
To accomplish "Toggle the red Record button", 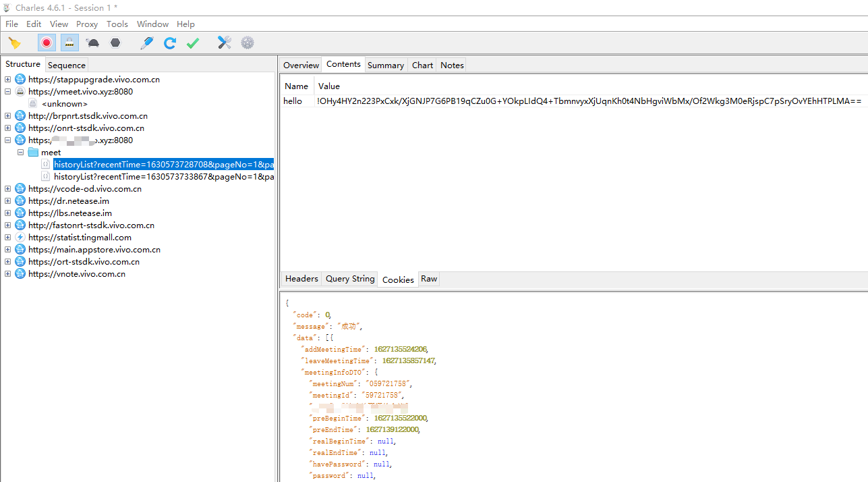I will coord(47,43).
